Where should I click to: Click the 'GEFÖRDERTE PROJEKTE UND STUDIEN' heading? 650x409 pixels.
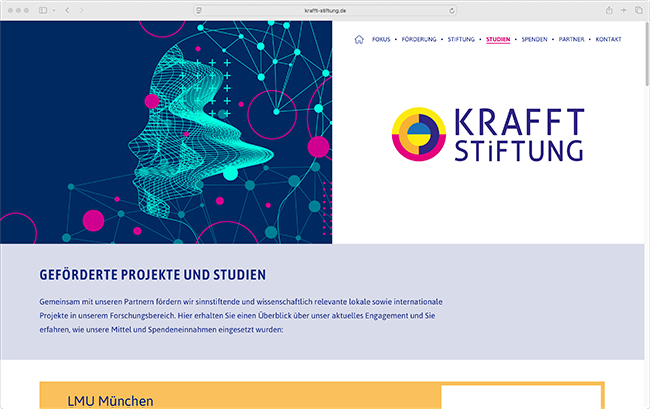pyautogui.click(x=153, y=275)
